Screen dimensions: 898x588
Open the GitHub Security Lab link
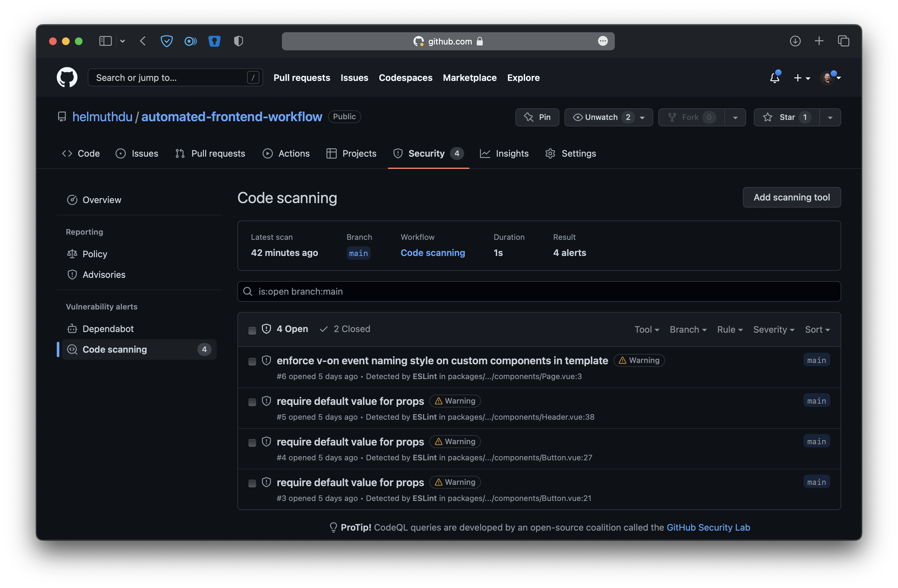(708, 527)
